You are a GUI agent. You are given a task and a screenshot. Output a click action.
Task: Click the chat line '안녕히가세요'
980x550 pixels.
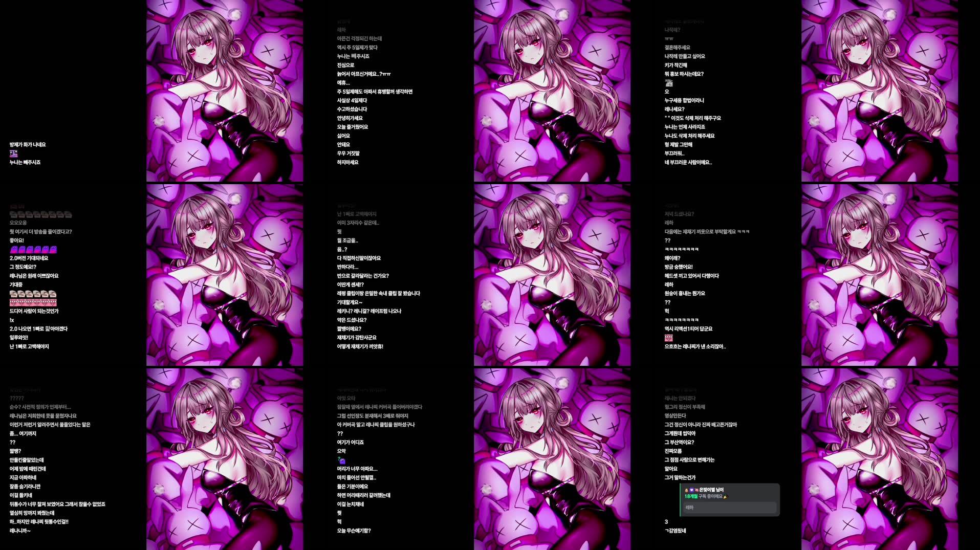(x=350, y=118)
